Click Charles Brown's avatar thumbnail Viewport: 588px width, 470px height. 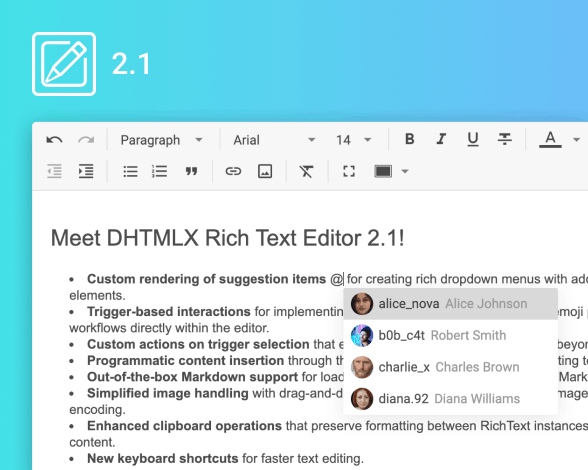[362, 367]
